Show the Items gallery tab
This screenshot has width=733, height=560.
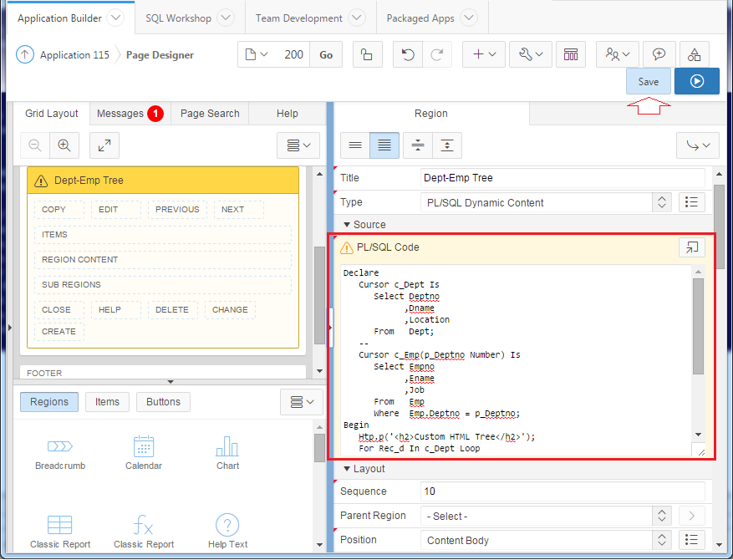tap(107, 402)
